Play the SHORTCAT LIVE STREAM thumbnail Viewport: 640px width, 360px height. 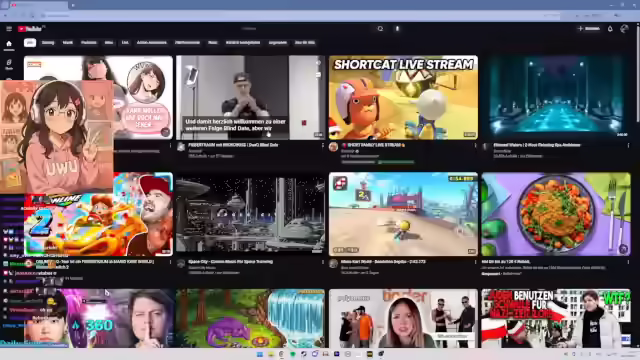click(403, 98)
